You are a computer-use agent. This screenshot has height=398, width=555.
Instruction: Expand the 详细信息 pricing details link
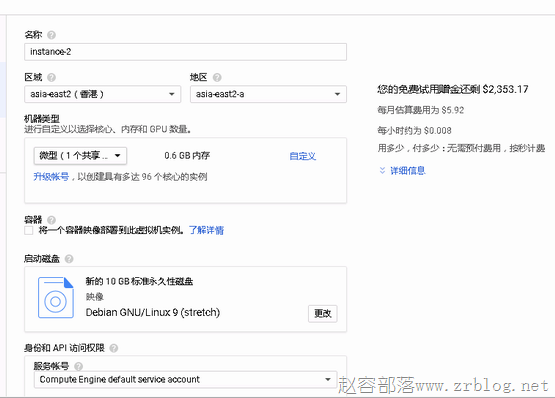408,171
